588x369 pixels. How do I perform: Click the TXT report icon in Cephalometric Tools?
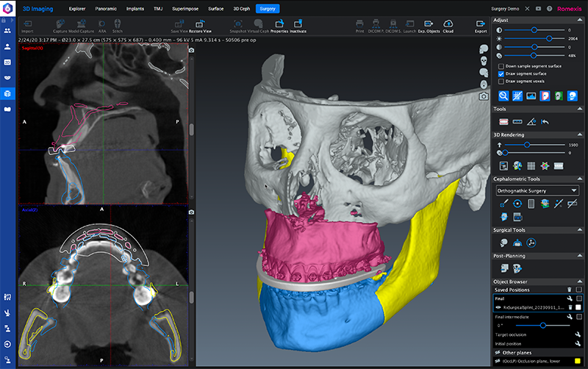coord(517,217)
